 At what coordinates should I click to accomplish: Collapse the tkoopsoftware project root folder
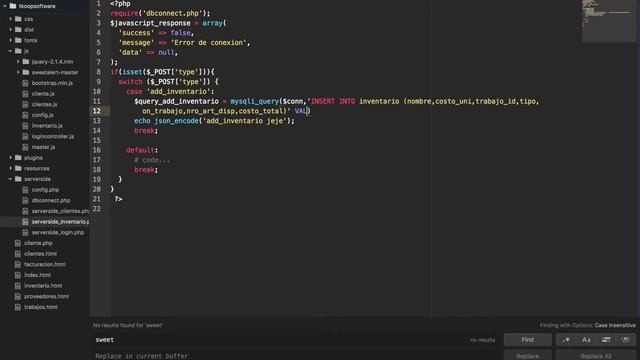(x=5, y=6)
